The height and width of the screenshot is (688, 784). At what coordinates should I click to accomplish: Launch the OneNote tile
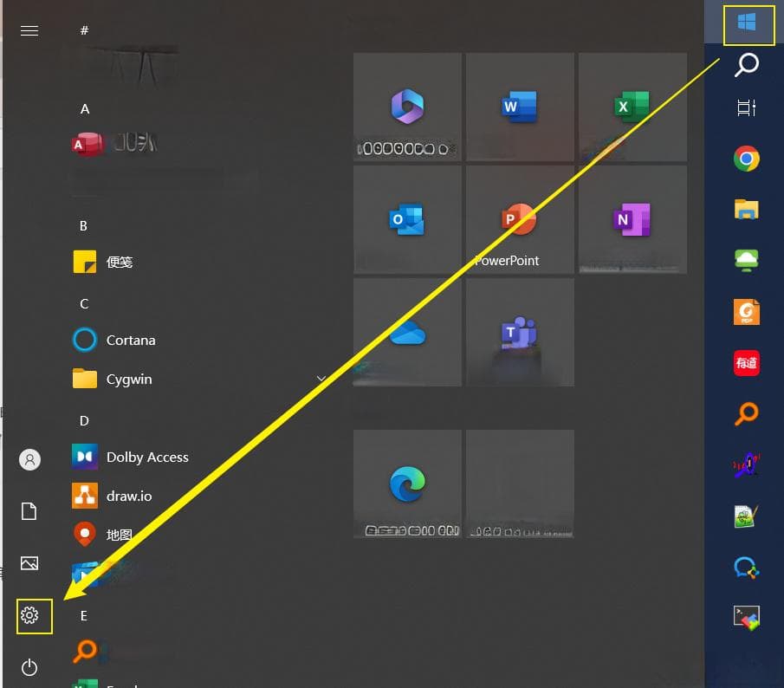632,219
